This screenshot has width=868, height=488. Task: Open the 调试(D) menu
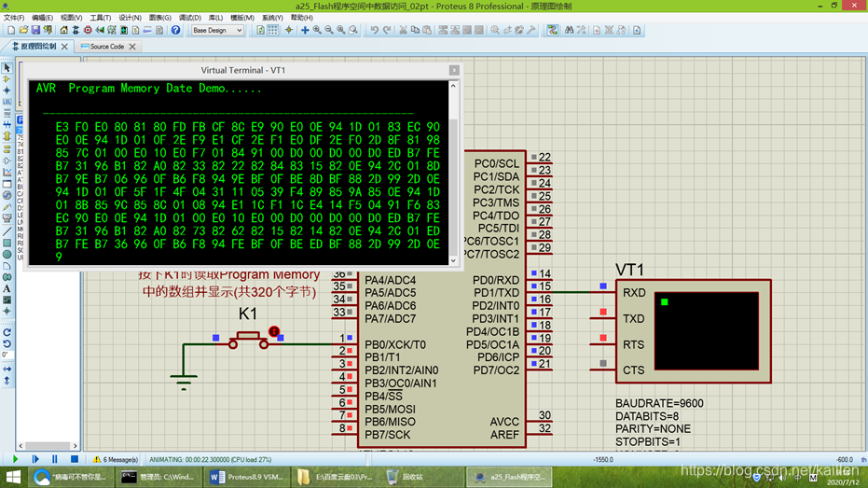[190, 18]
